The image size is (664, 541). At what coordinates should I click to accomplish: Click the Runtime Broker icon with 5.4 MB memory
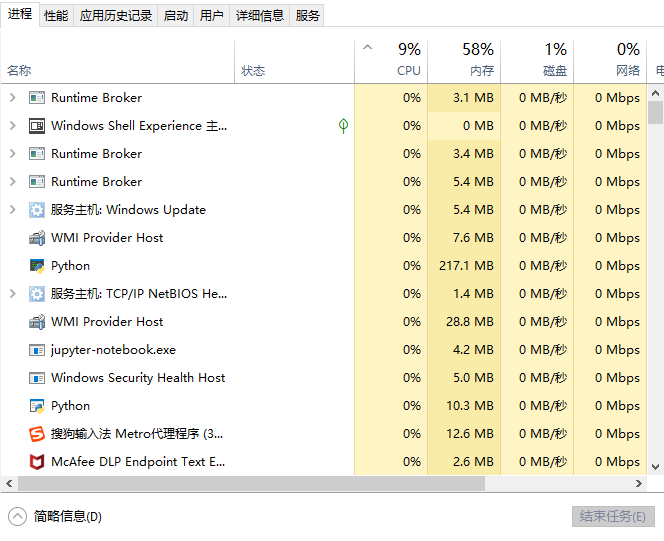pos(37,182)
